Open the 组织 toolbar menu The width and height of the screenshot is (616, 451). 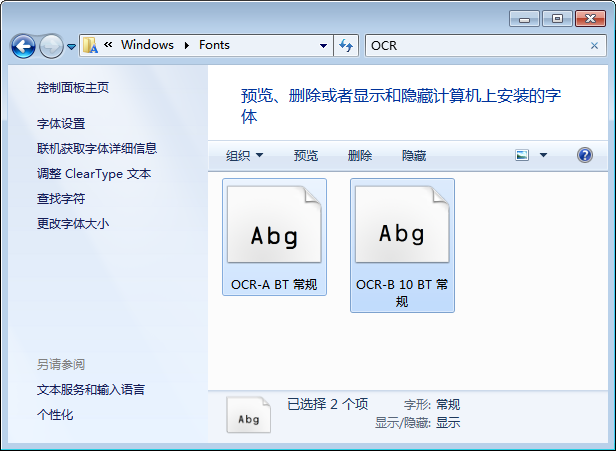point(244,156)
